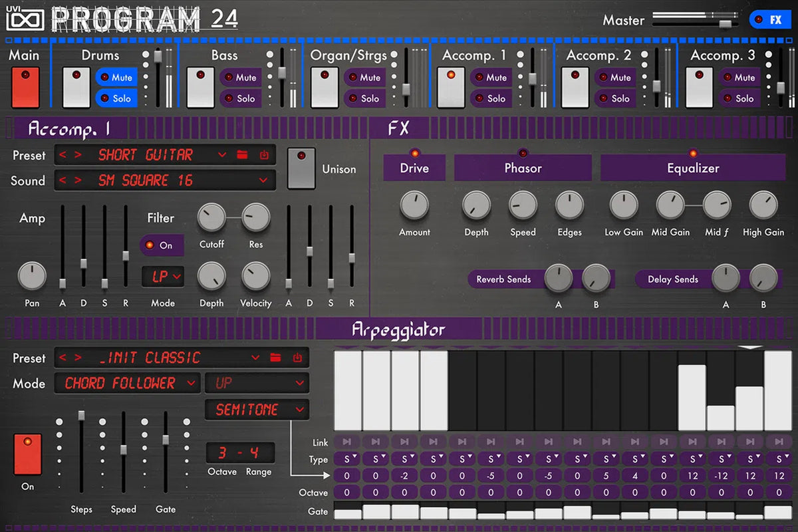Screen dimensions: 798x532
Task: Click the Master volume slider
Action: click(725, 23)
